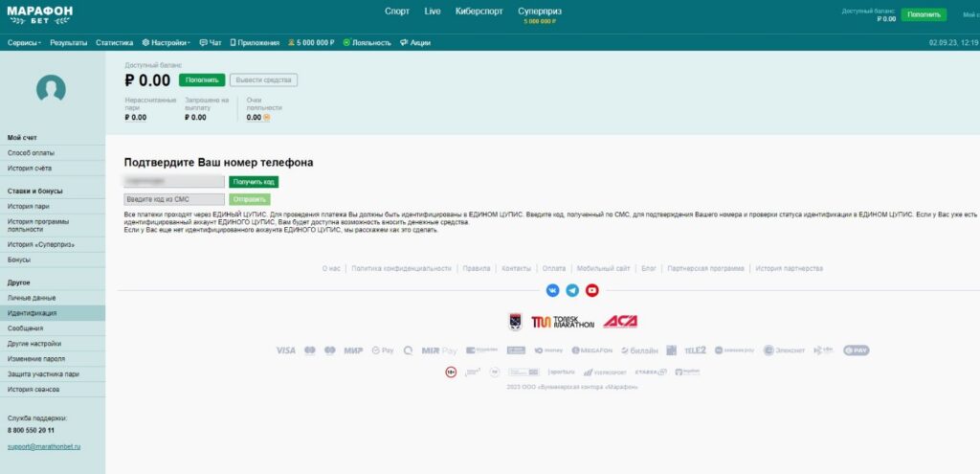Click the Tomsk Marathon partner logo

(x=563, y=322)
